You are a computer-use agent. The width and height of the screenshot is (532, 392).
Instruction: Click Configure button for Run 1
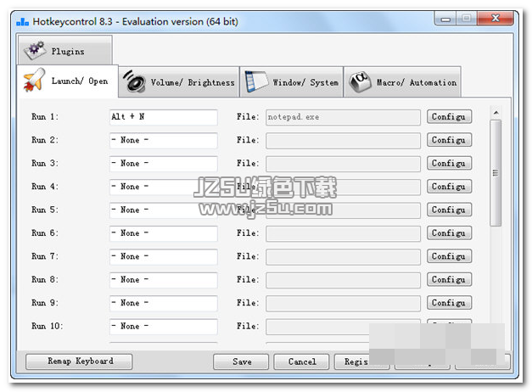(449, 117)
